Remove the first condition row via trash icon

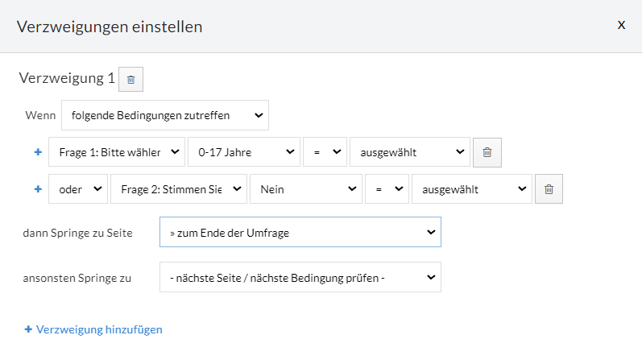pos(487,152)
